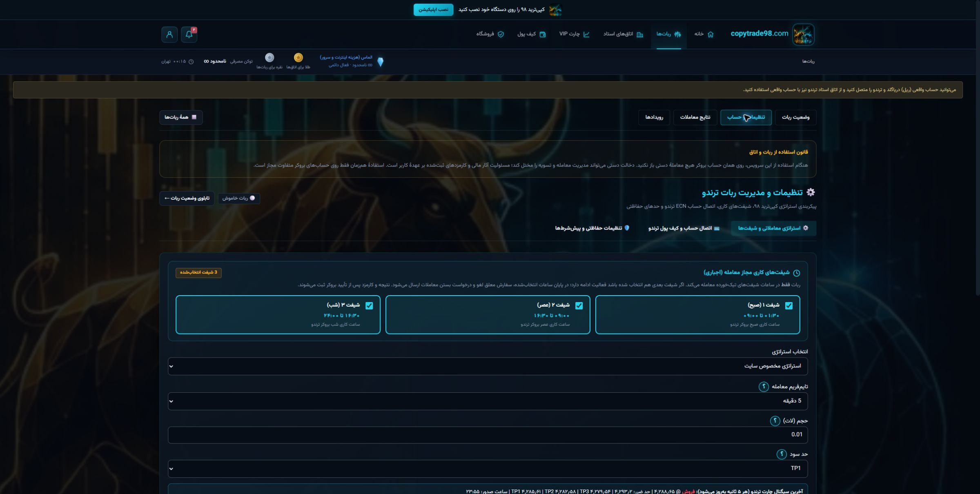The height and width of the screenshot is (494, 980).
Task: Open the نتایج معاملات tab
Action: (695, 118)
